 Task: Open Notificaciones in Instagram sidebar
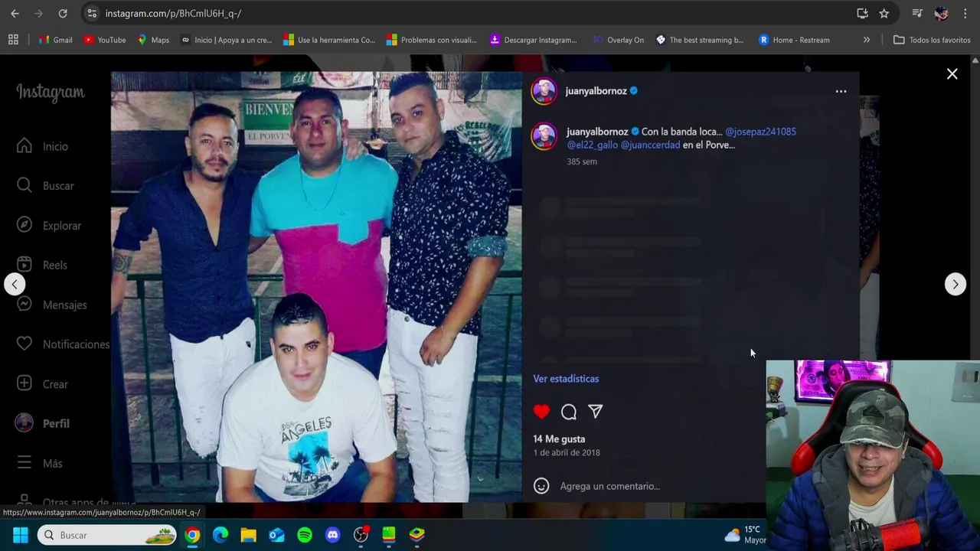pyautogui.click(x=61, y=344)
